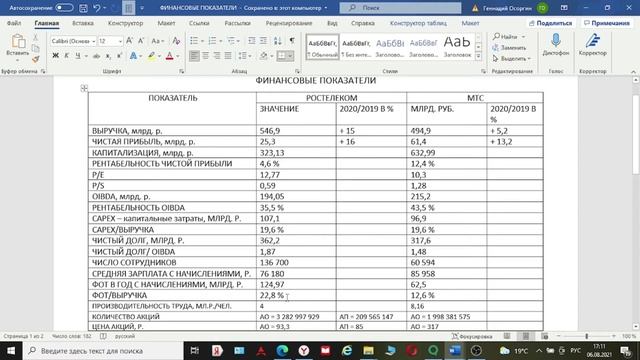Toggle strikethrough formatting
The width and height of the screenshot is (640, 360).
click(97, 56)
